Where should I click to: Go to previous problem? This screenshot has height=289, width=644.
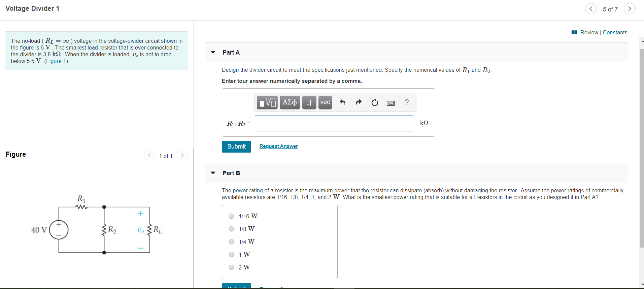591,9
